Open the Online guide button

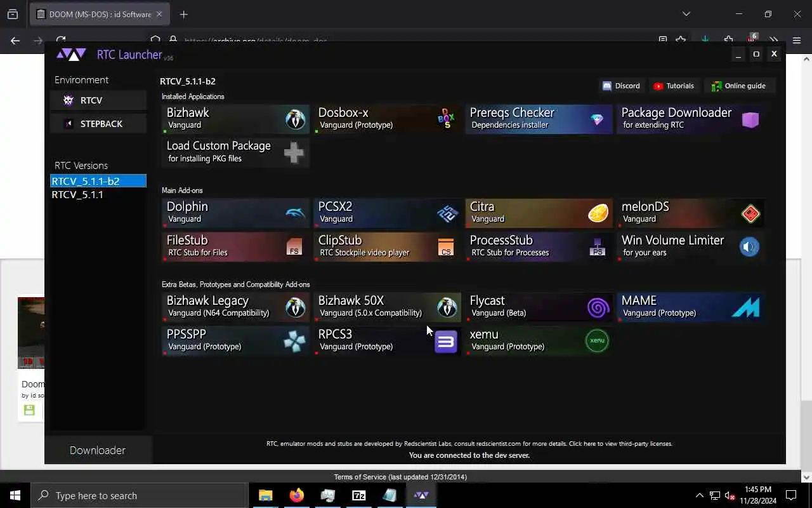739,86
